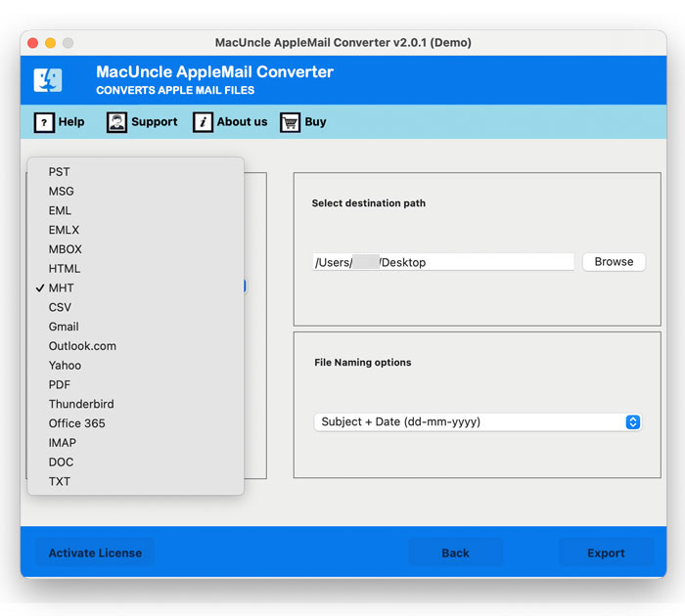Click the destination path input field

coord(443,262)
